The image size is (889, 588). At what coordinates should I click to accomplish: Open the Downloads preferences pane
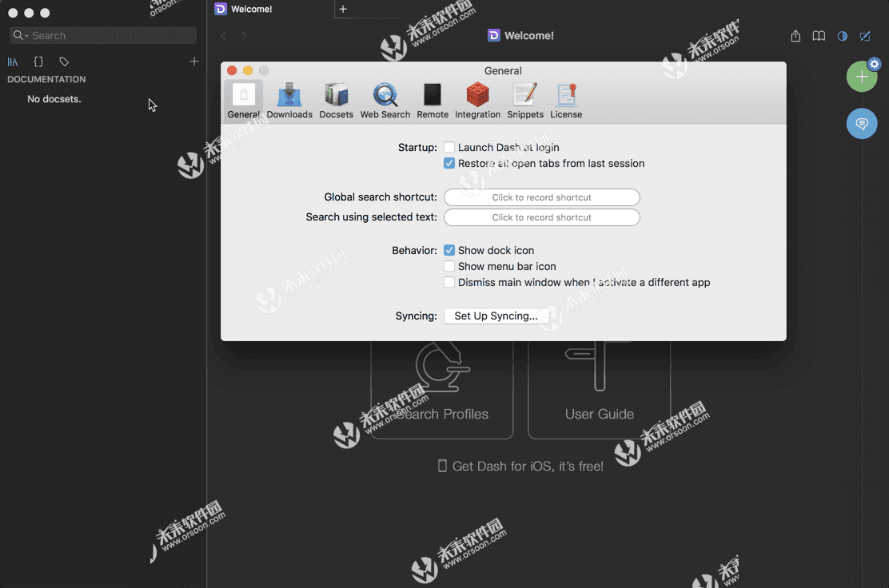point(289,101)
